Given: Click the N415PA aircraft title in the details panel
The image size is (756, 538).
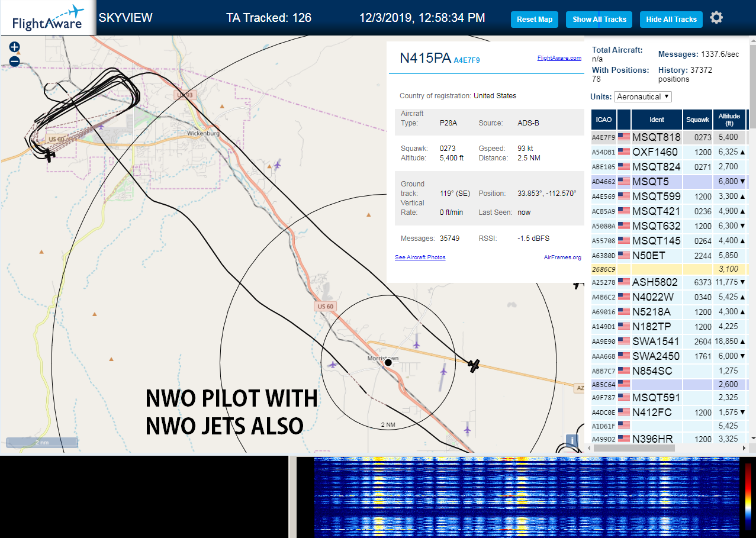Looking at the screenshot, I should point(425,58).
